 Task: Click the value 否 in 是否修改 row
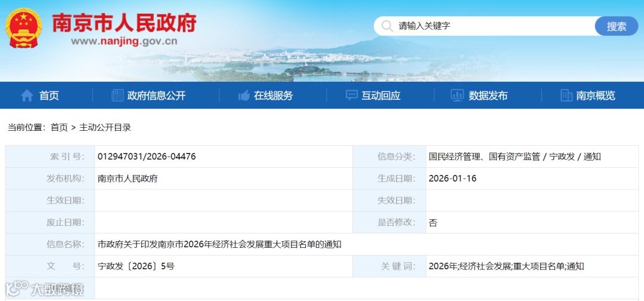(x=433, y=222)
